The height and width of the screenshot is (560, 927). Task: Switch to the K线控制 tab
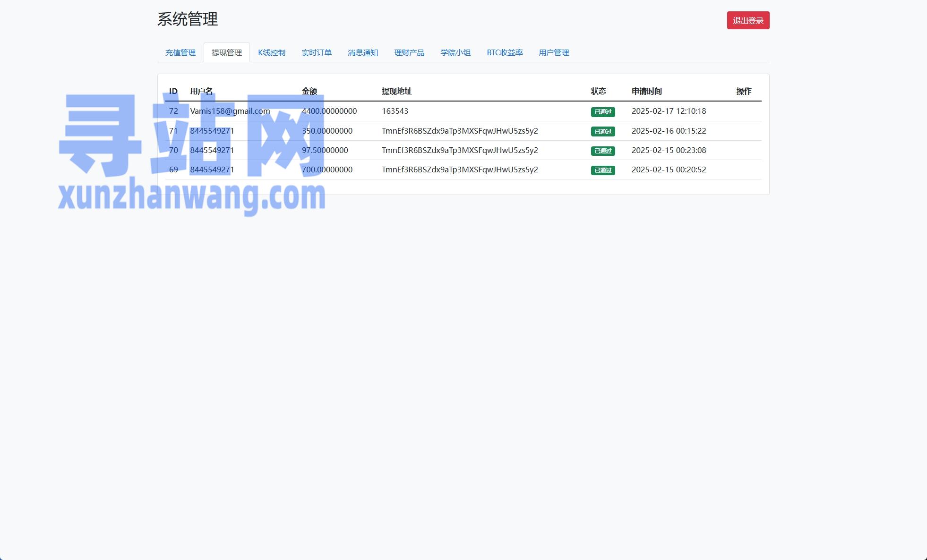tap(272, 52)
